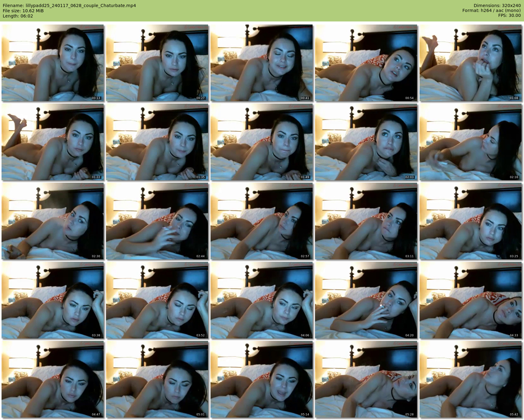Pick the 03:11 thumbnail
Image resolution: width=524 pixels, height=420 pixels.
[x=366, y=221]
